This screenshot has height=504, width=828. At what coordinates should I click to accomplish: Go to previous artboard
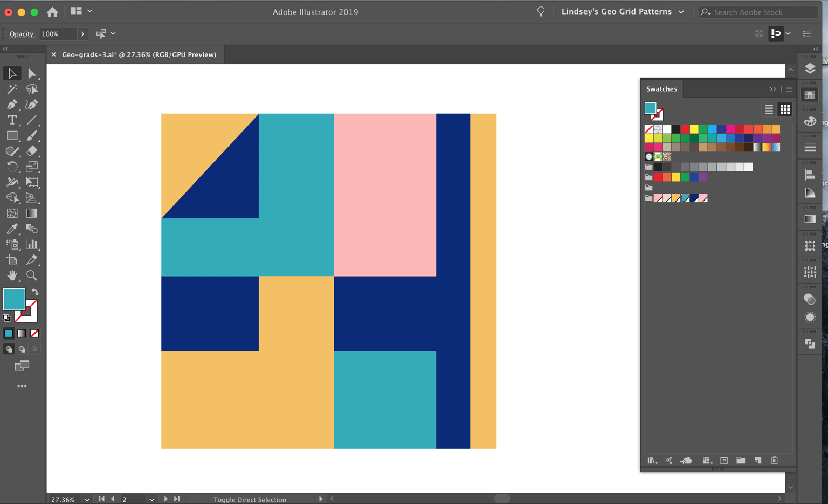point(113,499)
